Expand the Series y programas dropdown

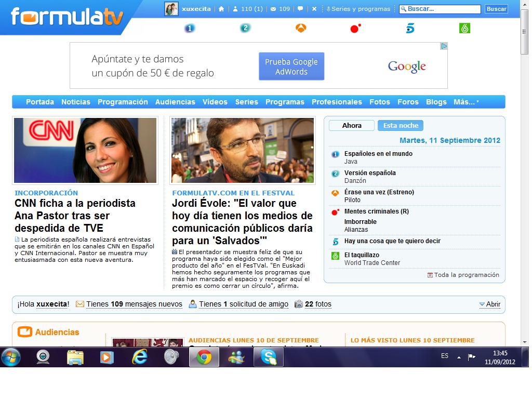tap(358, 9)
